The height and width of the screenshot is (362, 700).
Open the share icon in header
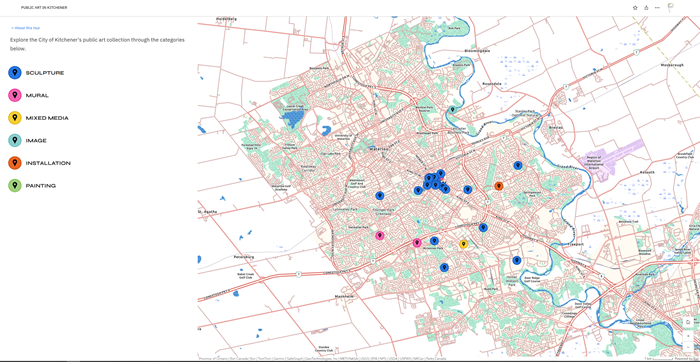point(646,8)
